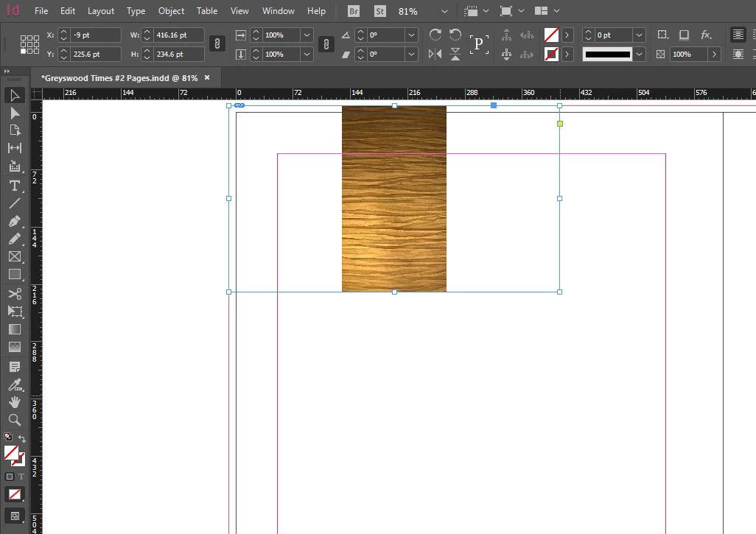Open the Edit menu
This screenshot has width=756, height=534.
coord(68,10)
